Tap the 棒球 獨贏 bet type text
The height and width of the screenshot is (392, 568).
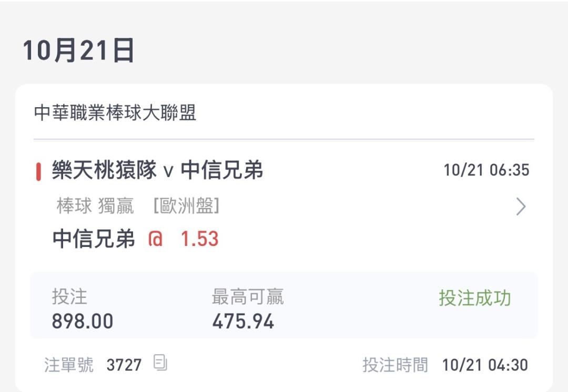tap(95, 207)
